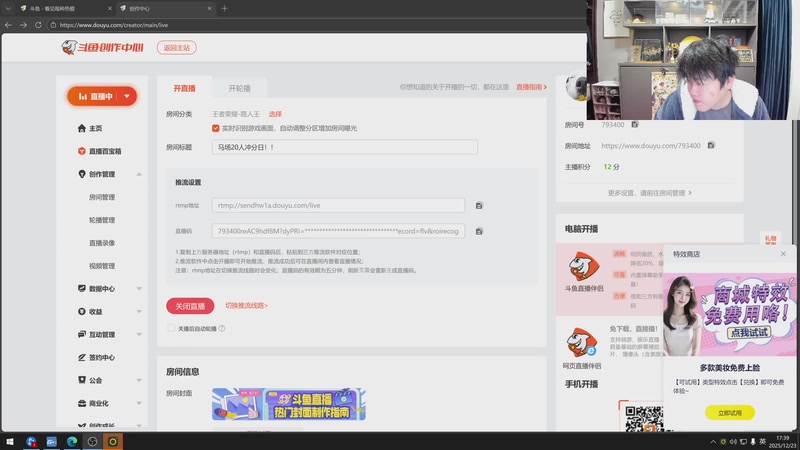Image resolution: width=800 pixels, height=450 pixels.
Task: Click the browser address bar URL
Action: (114, 25)
